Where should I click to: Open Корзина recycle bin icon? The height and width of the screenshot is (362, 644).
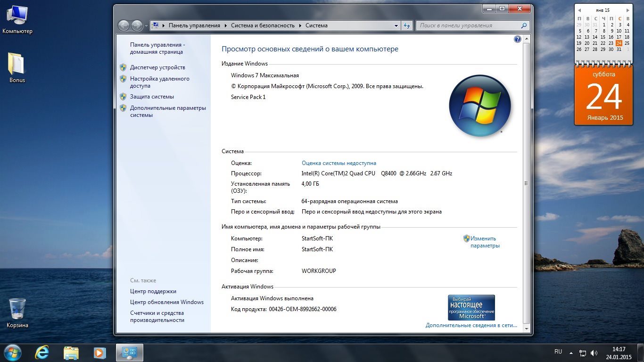pos(17,313)
